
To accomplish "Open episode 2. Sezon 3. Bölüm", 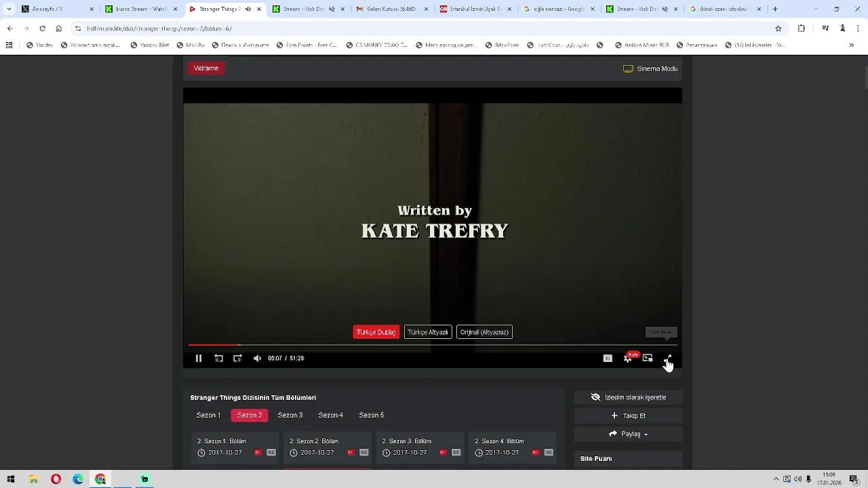I will (419, 447).
